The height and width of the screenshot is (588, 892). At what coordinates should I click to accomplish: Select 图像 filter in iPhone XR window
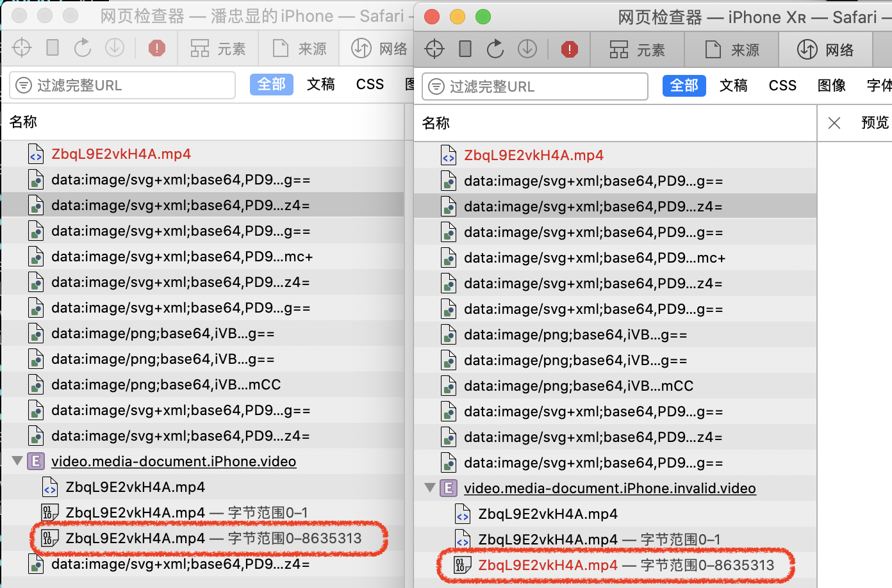click(832, 86)
